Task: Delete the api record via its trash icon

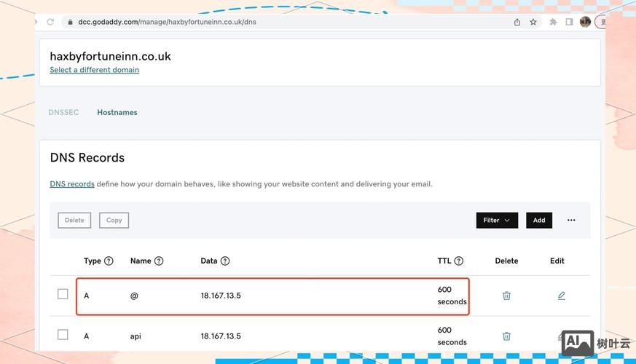Action: click(506, 336)
